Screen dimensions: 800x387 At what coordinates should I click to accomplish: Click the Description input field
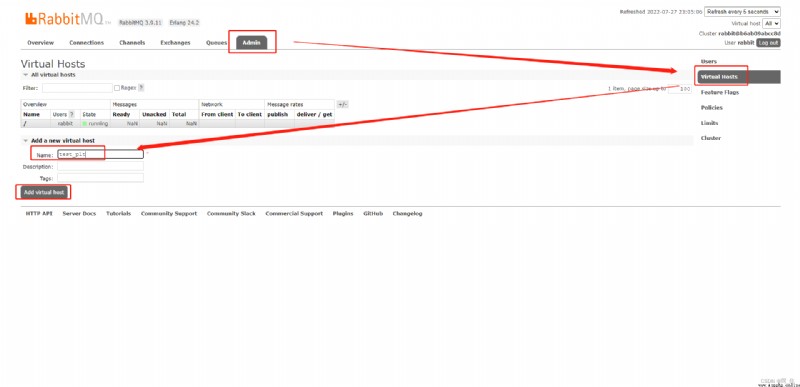pos(100,166)
